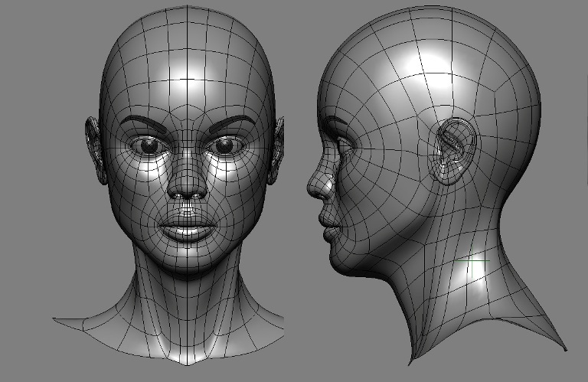Click the nose tip on the front-view head
This screenshot has width=588, height=382.
[x=186, y=189]
